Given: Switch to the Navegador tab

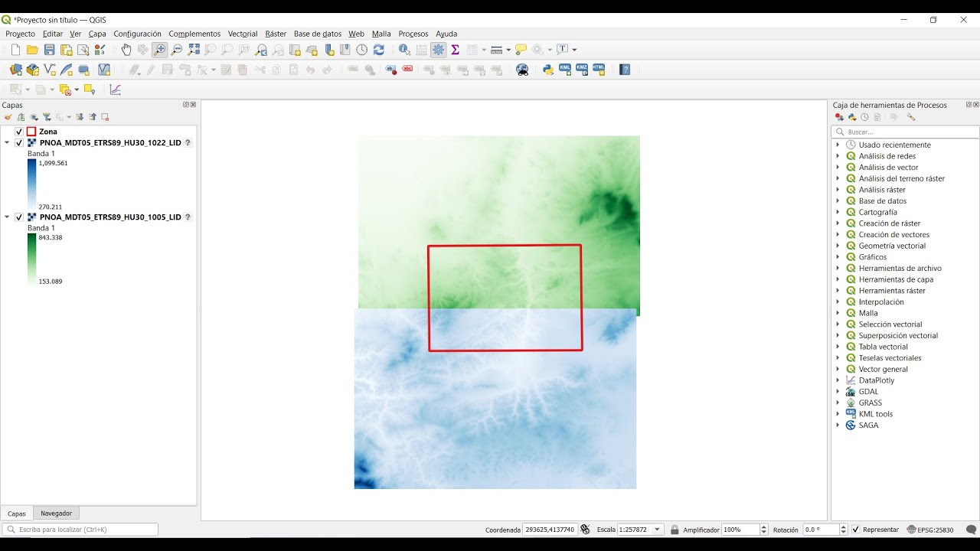Looking at the screenshot, I should (x=56, y=514).
